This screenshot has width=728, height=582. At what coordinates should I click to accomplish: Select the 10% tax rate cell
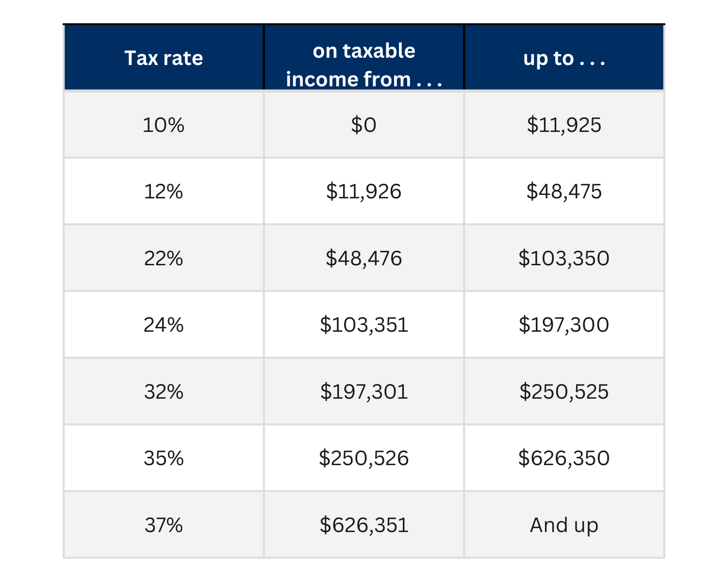pyautogui.click(x=164, y=125)
